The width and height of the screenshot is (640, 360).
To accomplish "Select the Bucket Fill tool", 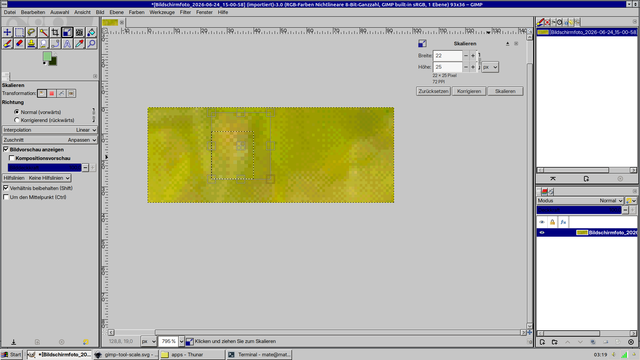I will tap(91, 32).
